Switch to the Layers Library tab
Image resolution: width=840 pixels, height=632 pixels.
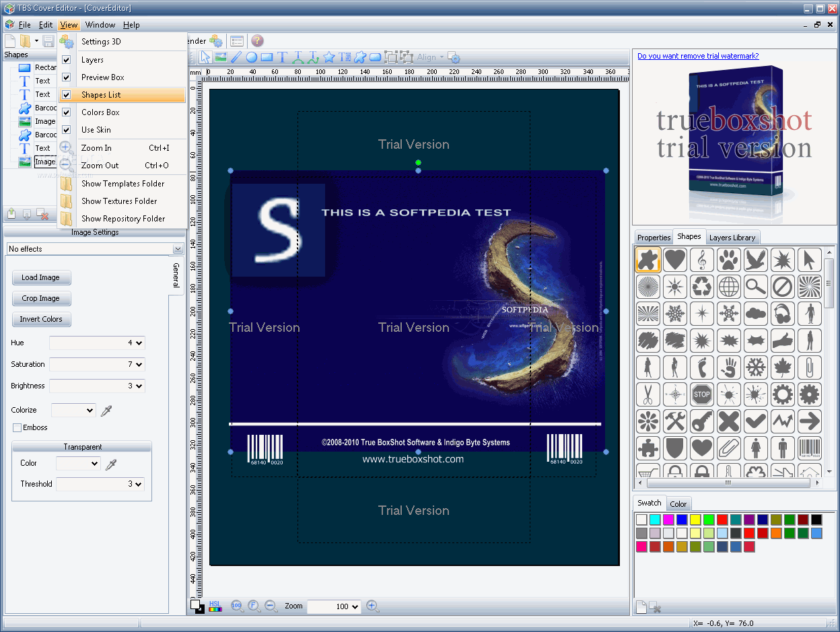coord(732,238)
